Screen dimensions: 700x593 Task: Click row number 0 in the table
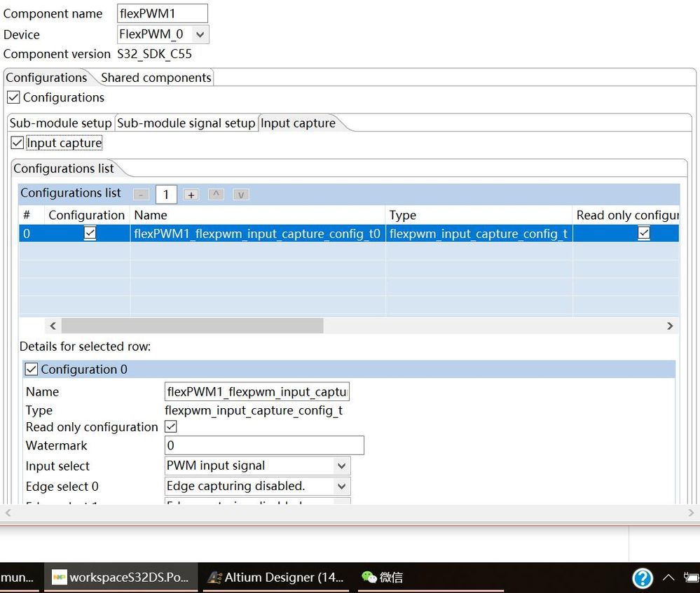pyautogui.click(x=27, y=233)
